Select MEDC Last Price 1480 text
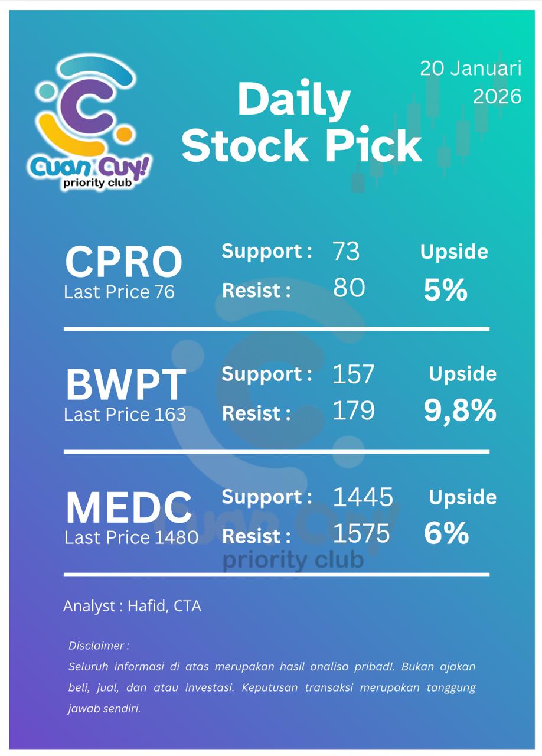 click(131, 537)
